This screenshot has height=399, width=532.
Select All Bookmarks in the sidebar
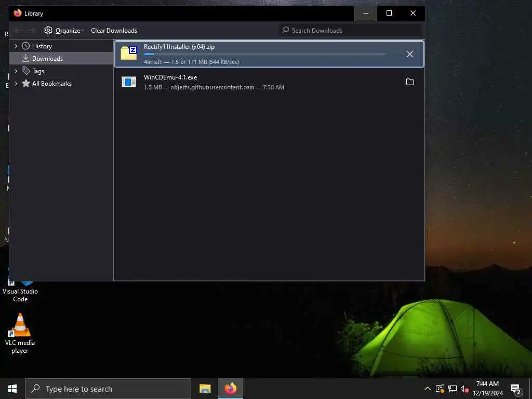(x=61, y=84)
